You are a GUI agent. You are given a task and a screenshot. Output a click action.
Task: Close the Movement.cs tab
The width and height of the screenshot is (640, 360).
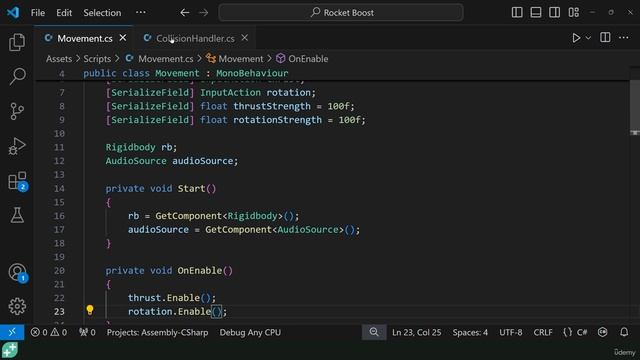[123, 38]
